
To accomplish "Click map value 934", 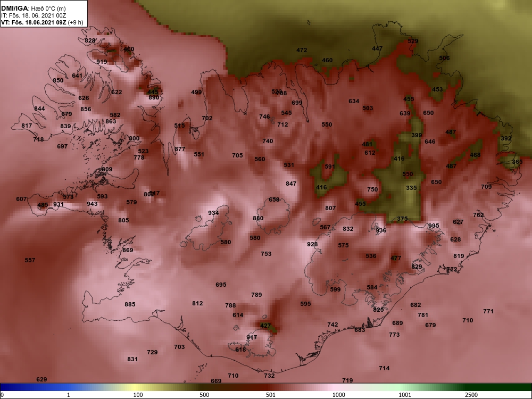I will tap(213, 213).
